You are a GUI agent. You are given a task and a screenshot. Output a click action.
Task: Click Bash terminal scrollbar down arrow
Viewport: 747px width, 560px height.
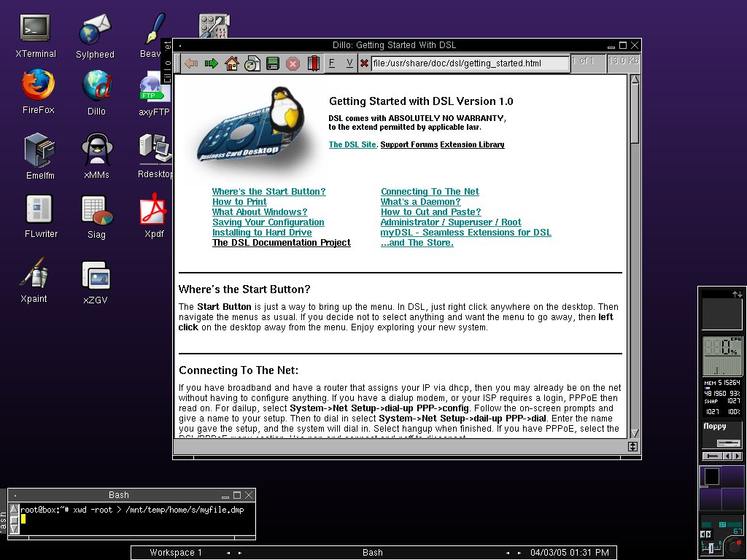pyautogui.click(x=15, y=529)
